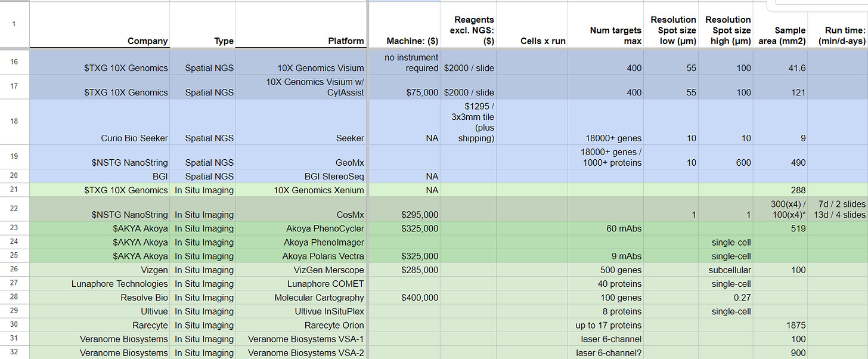Viewport: 868px width, 359px height.
Task: Click the 'GeoMx' platform cell
Action: tap(301, 157)
